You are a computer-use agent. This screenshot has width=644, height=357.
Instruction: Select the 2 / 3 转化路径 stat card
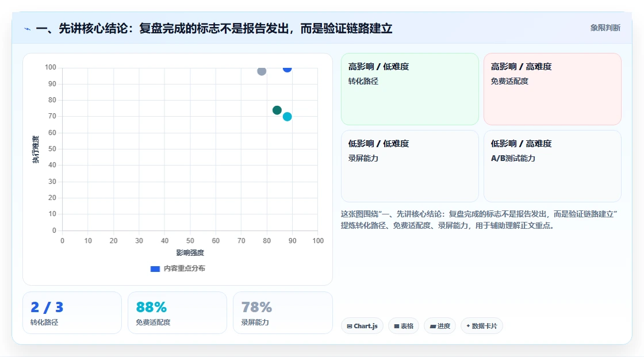click(x=72, y=313)
